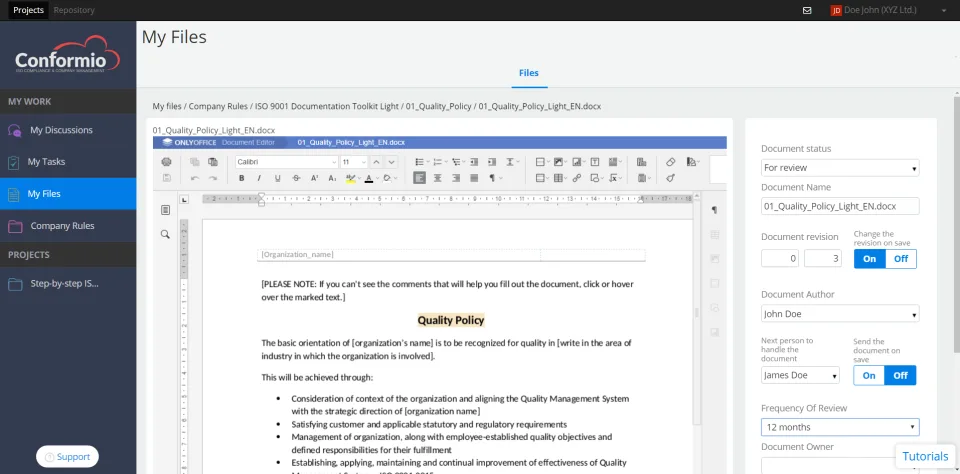Insert a hyperlink using link icon
The height and width of the screenshot is (474, 960).
point(577,178)
